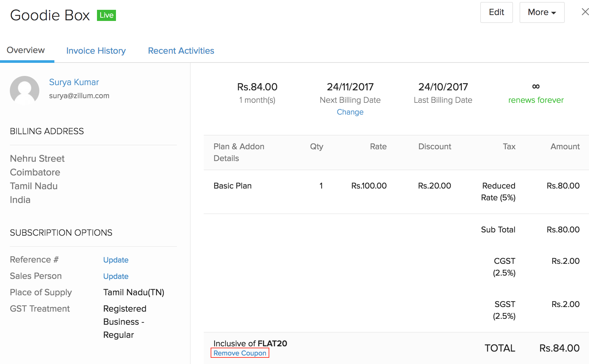This screenshot has width=589, height=364.
Task: Update the Reference number
Action: click(116, 260)
